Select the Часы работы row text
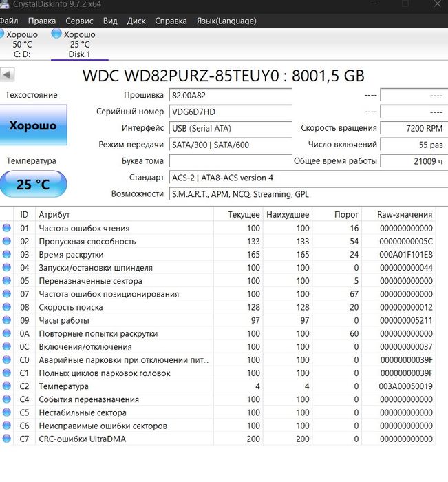448x482 pixels. point(64,320)
